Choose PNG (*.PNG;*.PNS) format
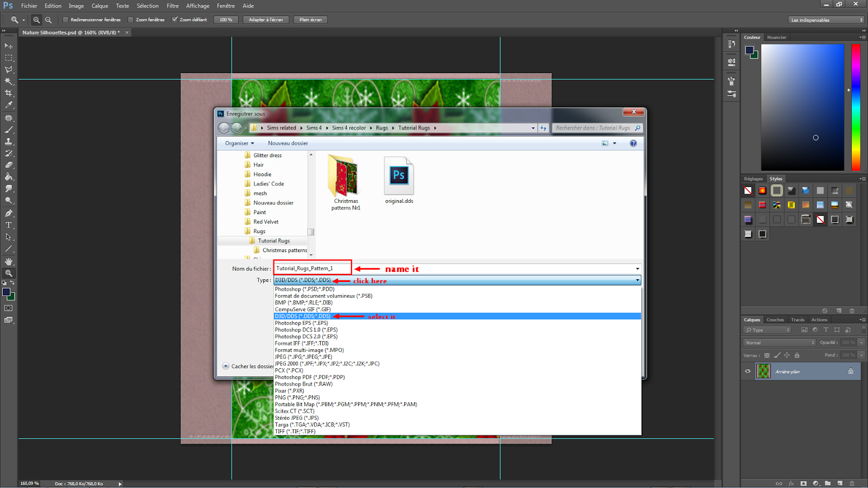 click(297, 397)
